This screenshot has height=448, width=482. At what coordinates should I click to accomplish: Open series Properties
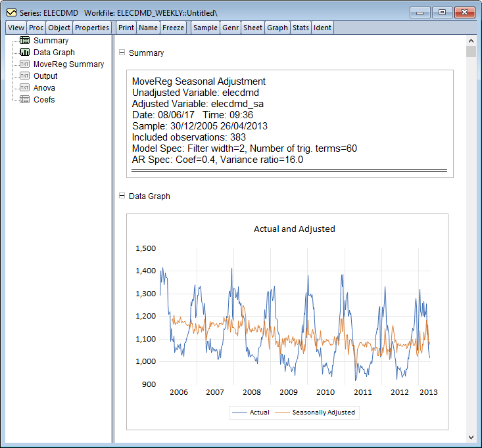coord(92,28)
